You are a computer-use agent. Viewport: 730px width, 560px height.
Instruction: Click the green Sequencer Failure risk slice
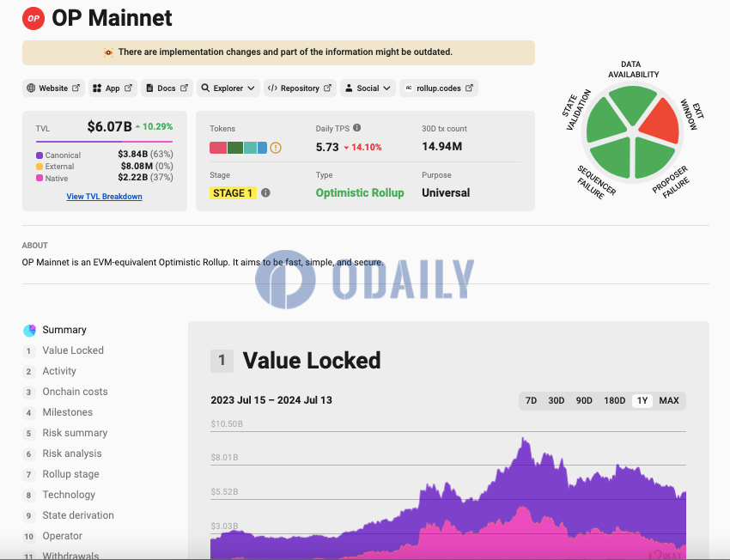point(613,158)
